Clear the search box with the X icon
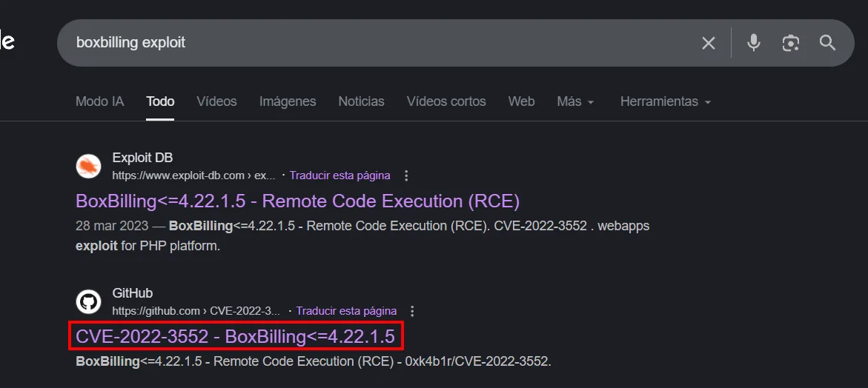 pos(709,43)
